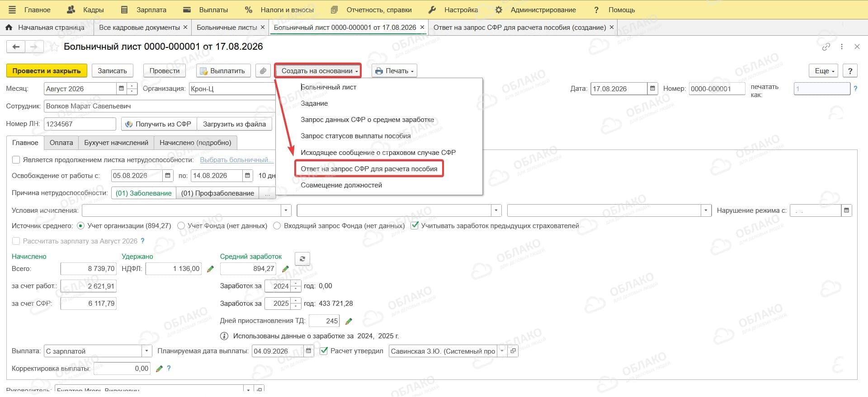Open calendar for Нарушение режима date
This screenshot has width=868, height=397.
click(846, 210)
